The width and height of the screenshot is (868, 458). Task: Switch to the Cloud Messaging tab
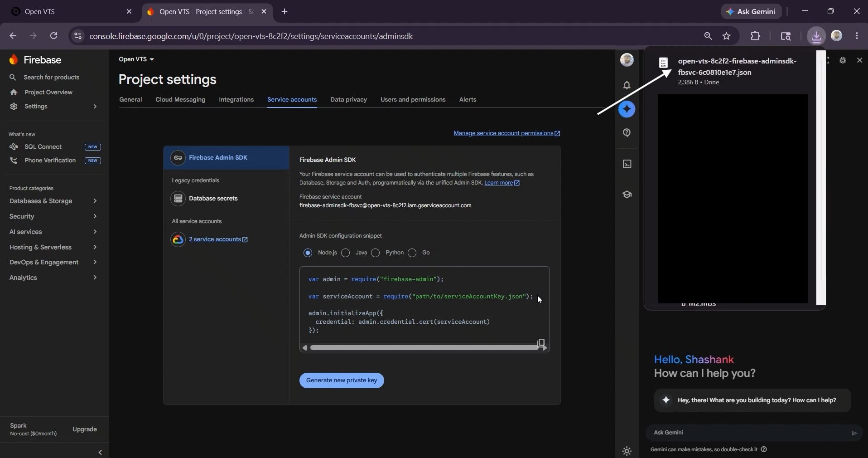[x=180, y=100]
